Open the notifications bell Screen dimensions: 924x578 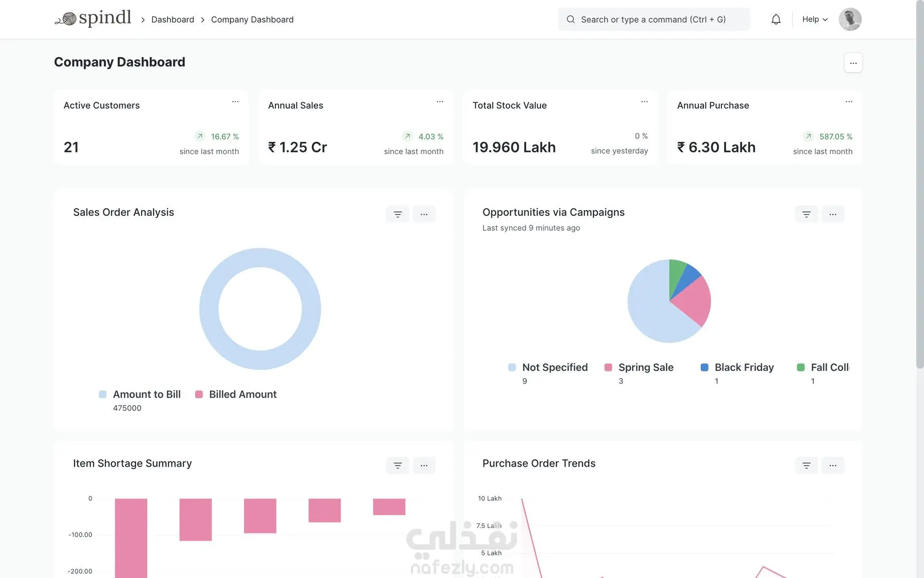tap(776, 19)
